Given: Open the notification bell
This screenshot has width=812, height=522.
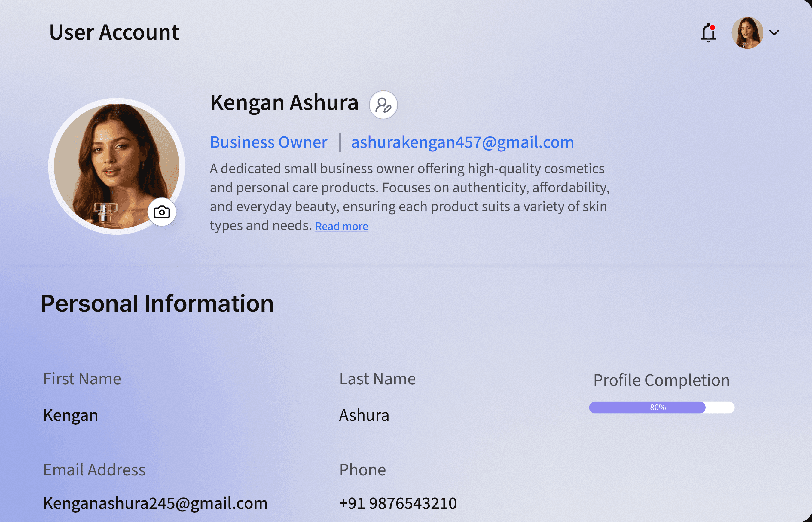Looking at the screenshot, I should tap(708, 33).
